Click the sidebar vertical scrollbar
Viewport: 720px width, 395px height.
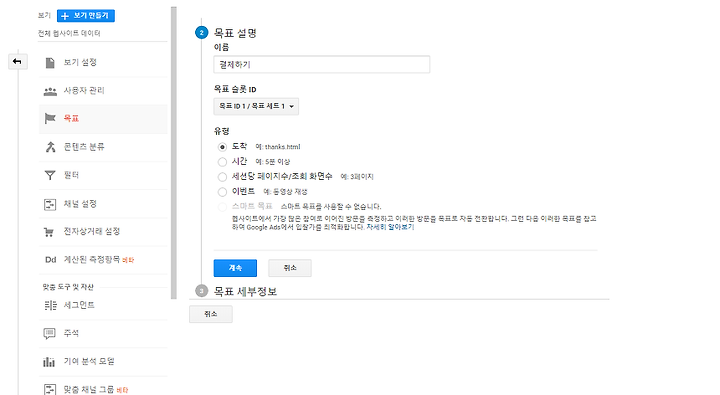[x=174, y=152]
